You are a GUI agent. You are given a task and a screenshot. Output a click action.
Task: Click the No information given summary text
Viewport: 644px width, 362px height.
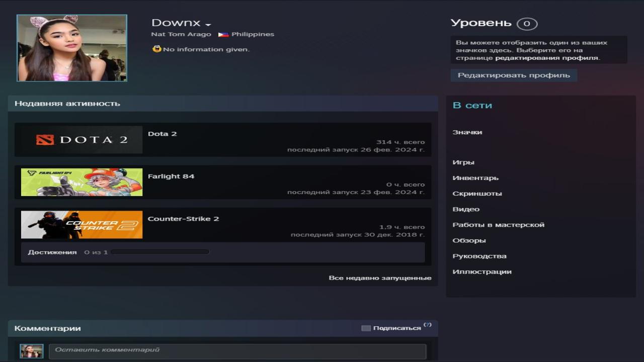206,49
